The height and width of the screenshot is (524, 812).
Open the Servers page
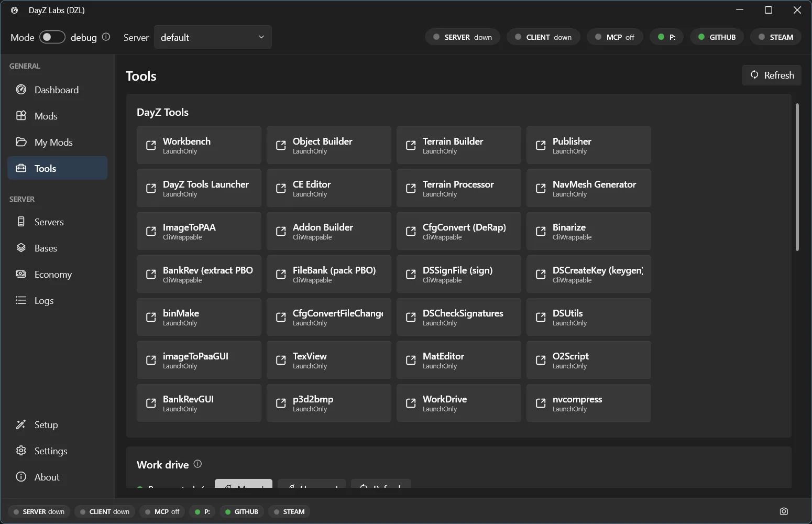57,222
